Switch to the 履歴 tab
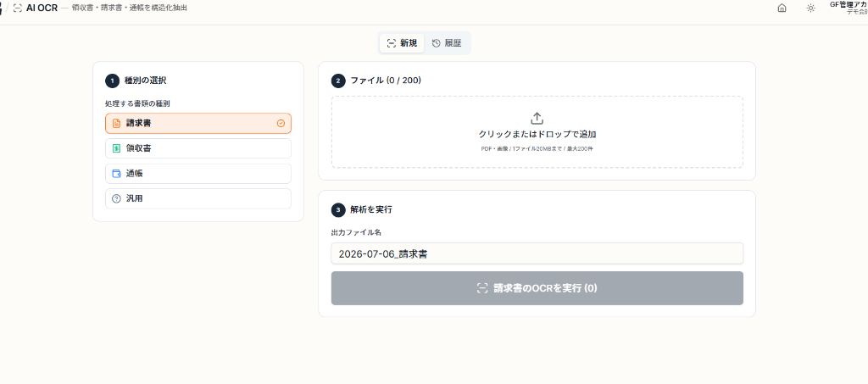This screenshot has height=384, width=868. point(446,43)
